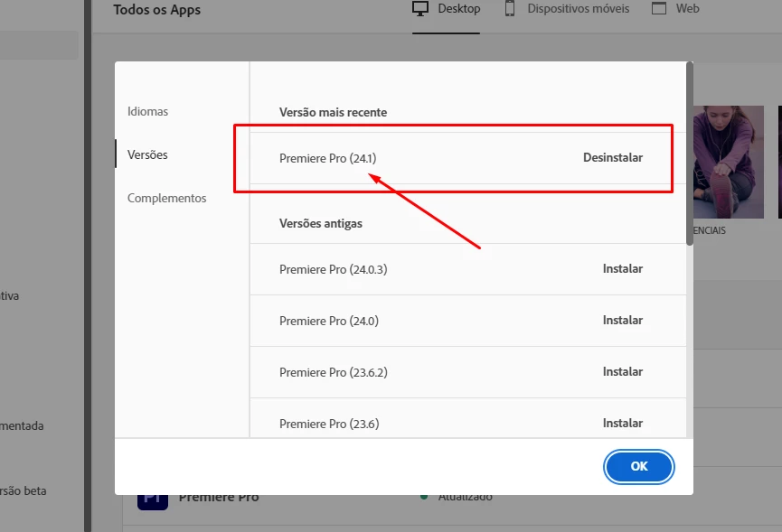
Task: Uninstall Premiere Pro 24.1 via Desinstalar
Action: (x=613, y=157)
